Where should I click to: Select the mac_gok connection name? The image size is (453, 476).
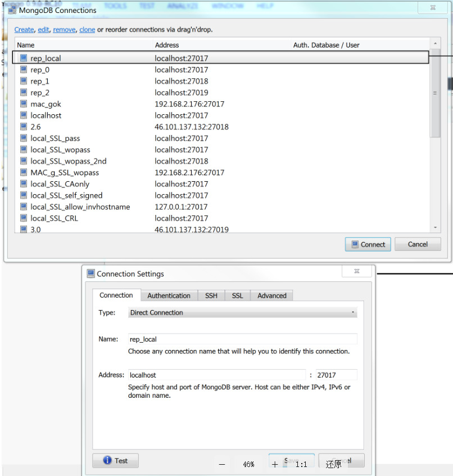click(46, 104)
